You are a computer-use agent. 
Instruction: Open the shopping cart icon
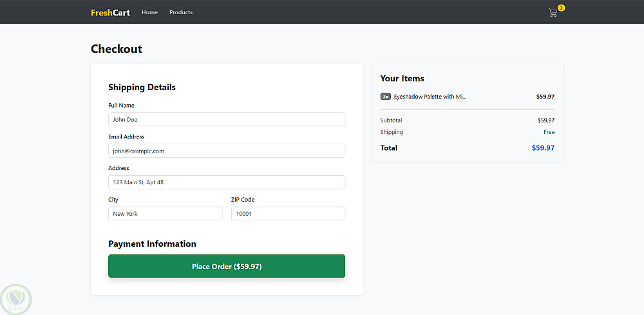coord(553,13)
